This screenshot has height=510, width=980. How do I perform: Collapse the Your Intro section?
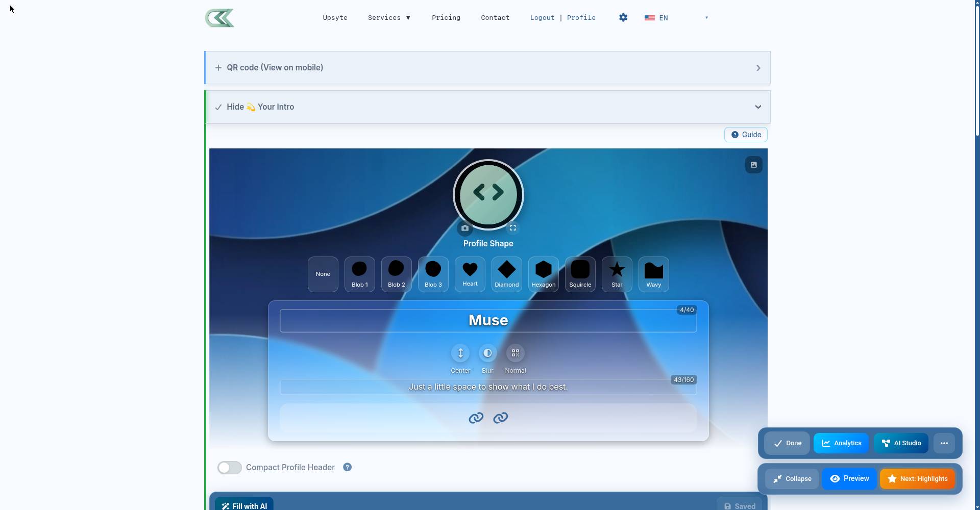pos(487,107)
